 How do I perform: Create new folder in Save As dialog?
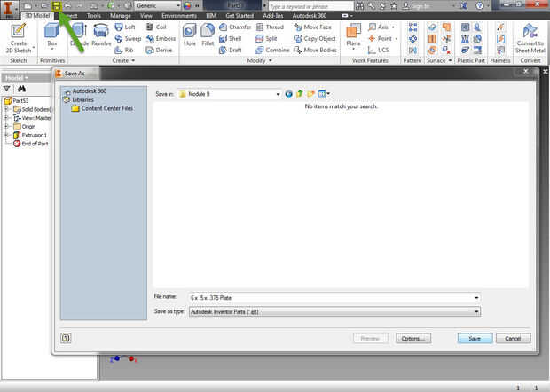[x=310, y=94]
